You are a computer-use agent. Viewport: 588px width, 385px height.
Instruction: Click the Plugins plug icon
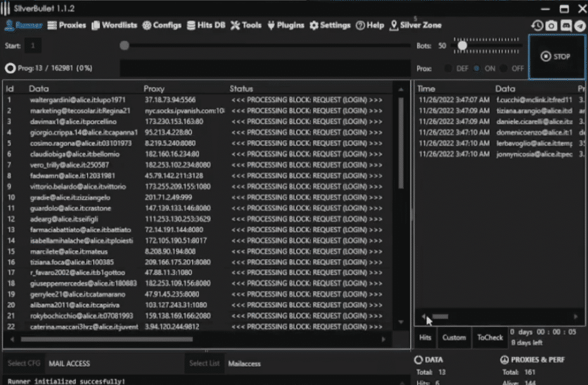coord(271,25)
